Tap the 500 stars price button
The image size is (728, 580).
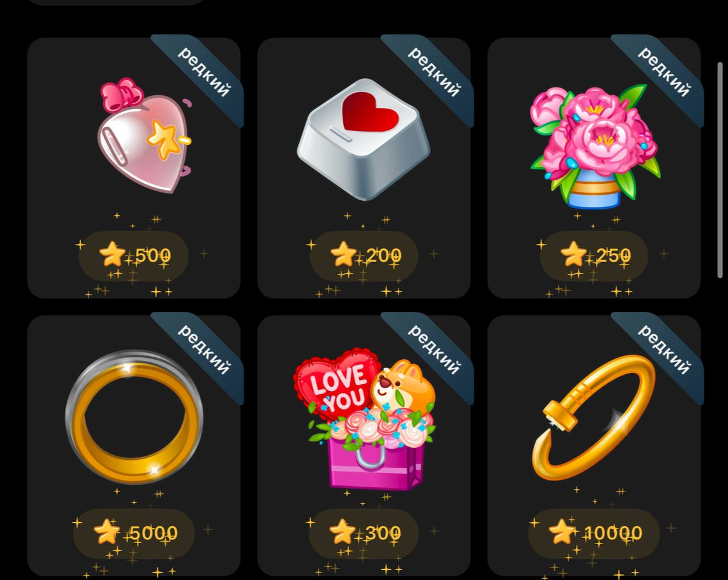pos(133,255)
